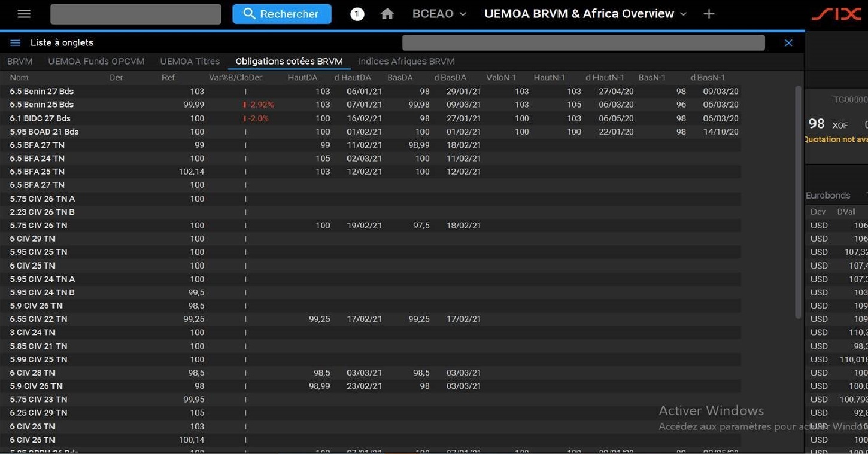Select the 5.85 CIV 21 TN row
The height and width of the screenshot is (454, 868).
(371, 346)
